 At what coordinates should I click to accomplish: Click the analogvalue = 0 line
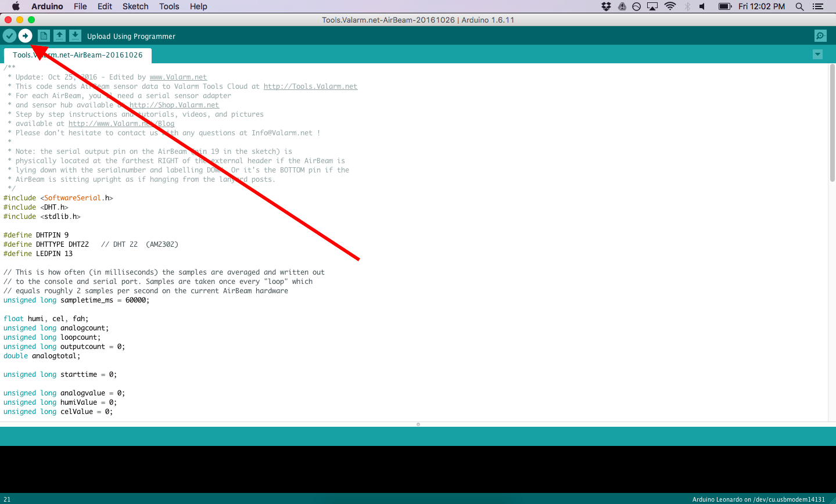click(x=64, y=393)
